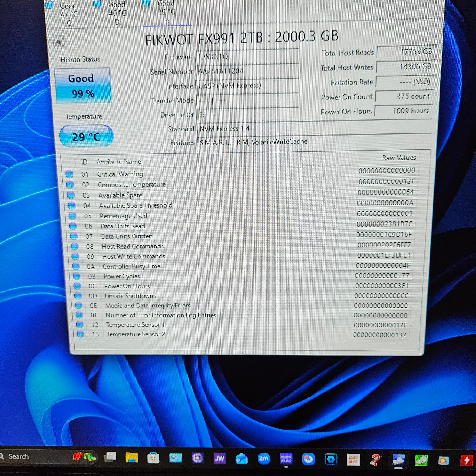The width and height of the screenshot is (476, 476).
Task: Click raw value 00000000000132
Action: 379,335
